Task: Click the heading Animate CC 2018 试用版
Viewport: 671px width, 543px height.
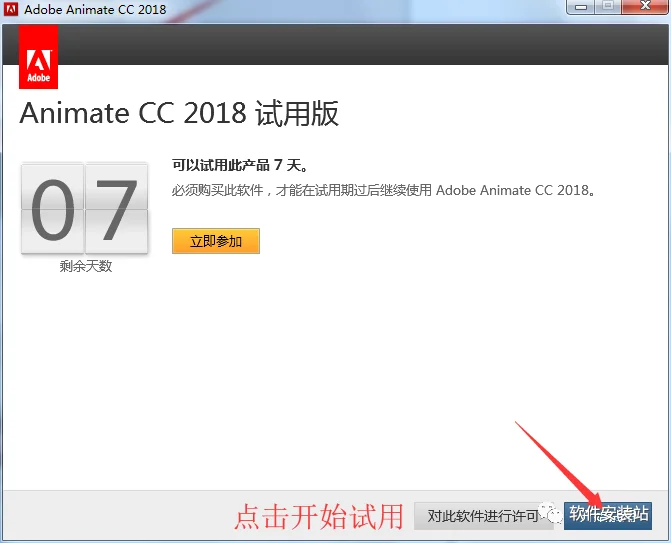Action: 179,113
